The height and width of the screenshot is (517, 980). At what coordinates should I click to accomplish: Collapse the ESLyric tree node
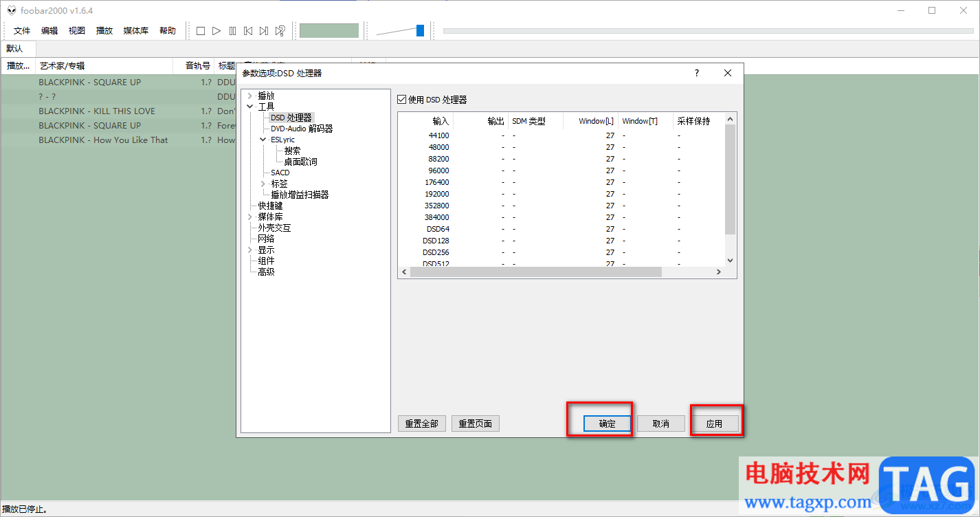coord(263,140)
